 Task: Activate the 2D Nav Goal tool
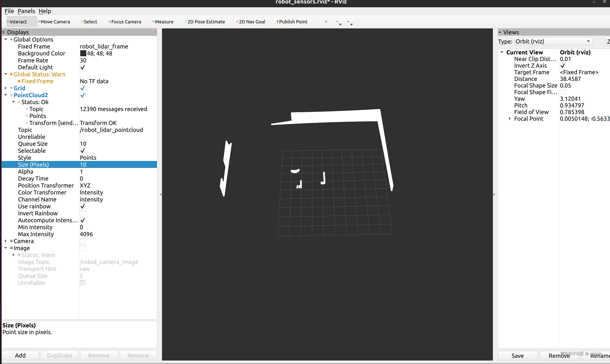click(251, 22)
